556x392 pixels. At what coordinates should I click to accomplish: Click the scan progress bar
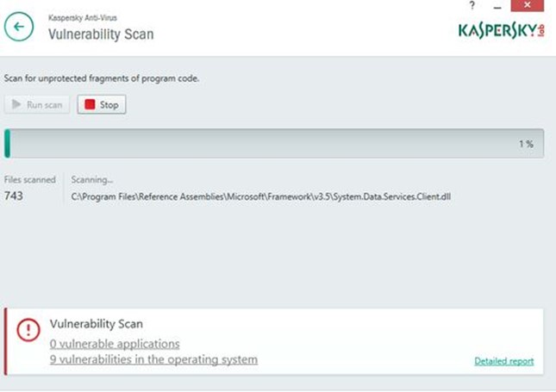[274, 144]
